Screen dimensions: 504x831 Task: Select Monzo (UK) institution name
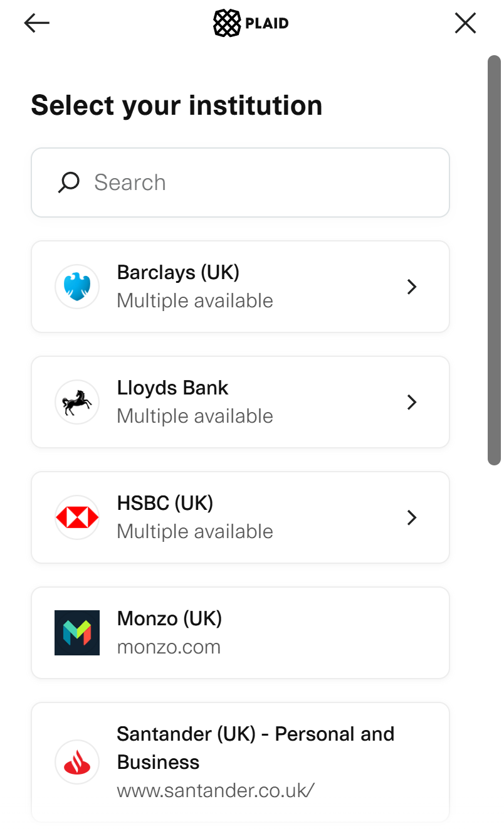pos(169,619)
